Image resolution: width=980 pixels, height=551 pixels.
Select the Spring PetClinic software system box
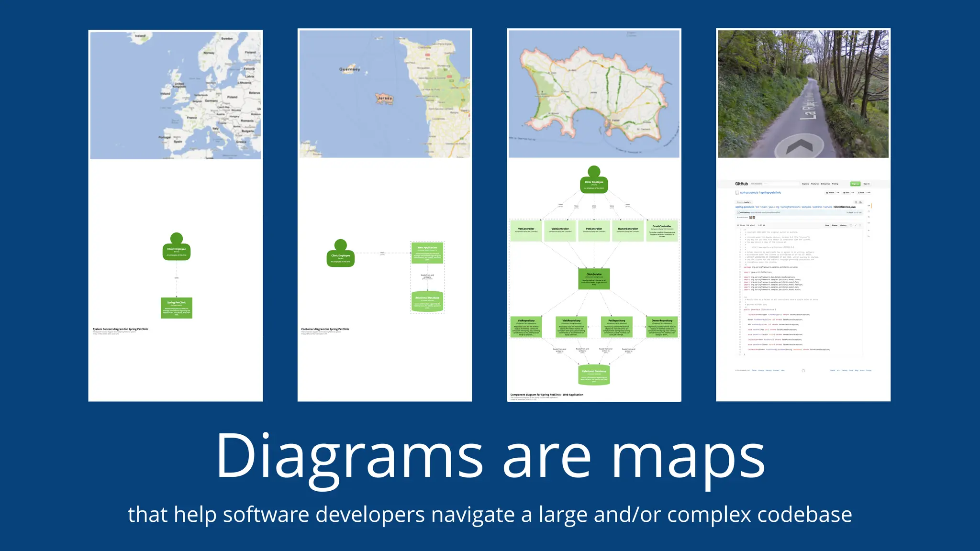[177, 308]
